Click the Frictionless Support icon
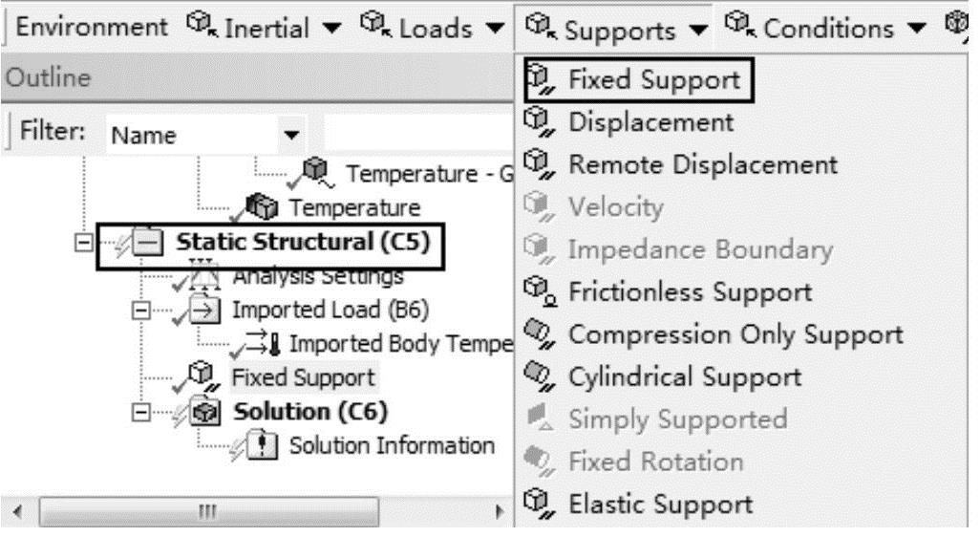 point(540,292)
